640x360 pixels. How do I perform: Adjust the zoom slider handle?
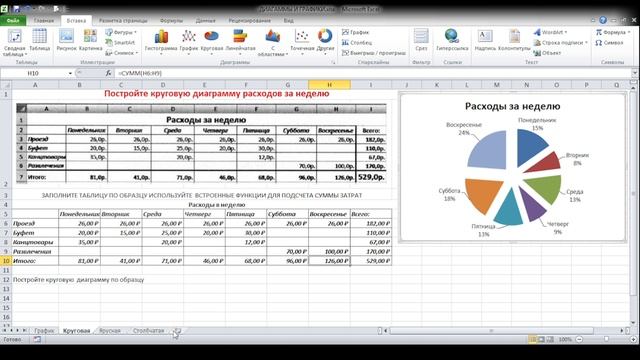(607, 339)
